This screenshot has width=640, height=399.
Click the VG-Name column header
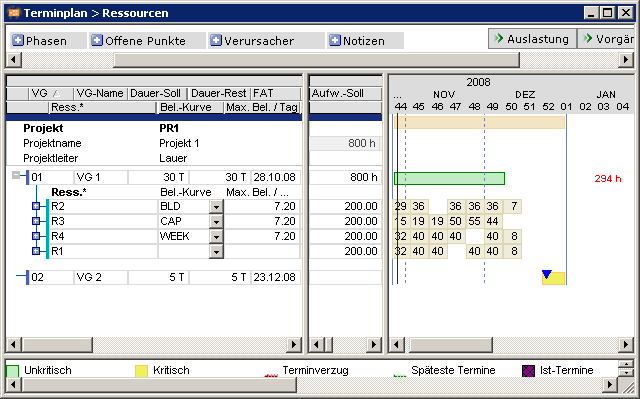100,93
